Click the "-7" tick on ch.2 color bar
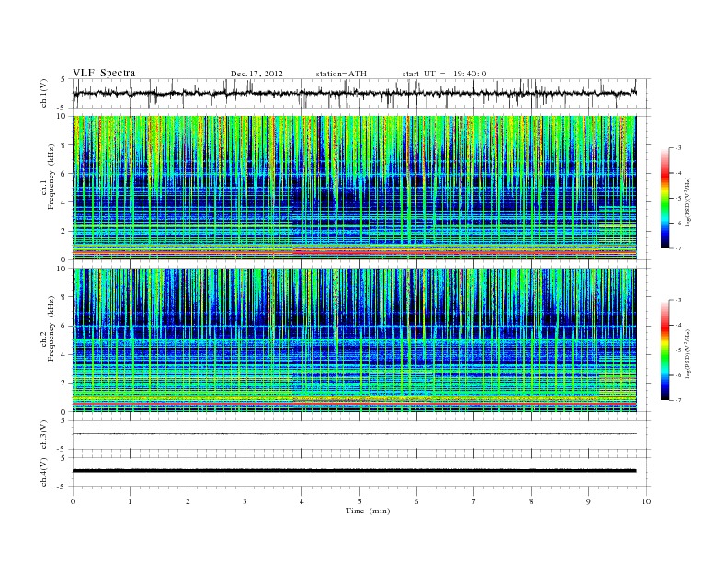 coord(677,400)
